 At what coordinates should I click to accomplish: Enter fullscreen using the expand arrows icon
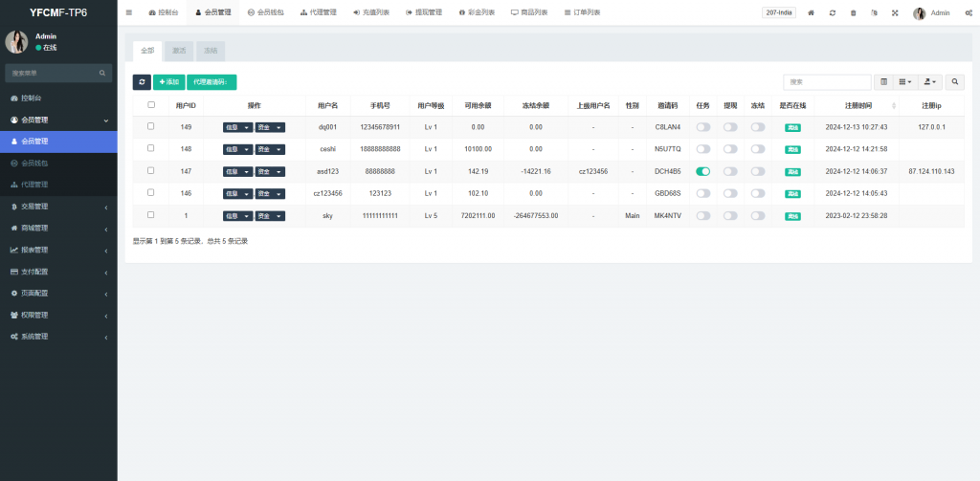pyautogui.click(x=895, y=13)
